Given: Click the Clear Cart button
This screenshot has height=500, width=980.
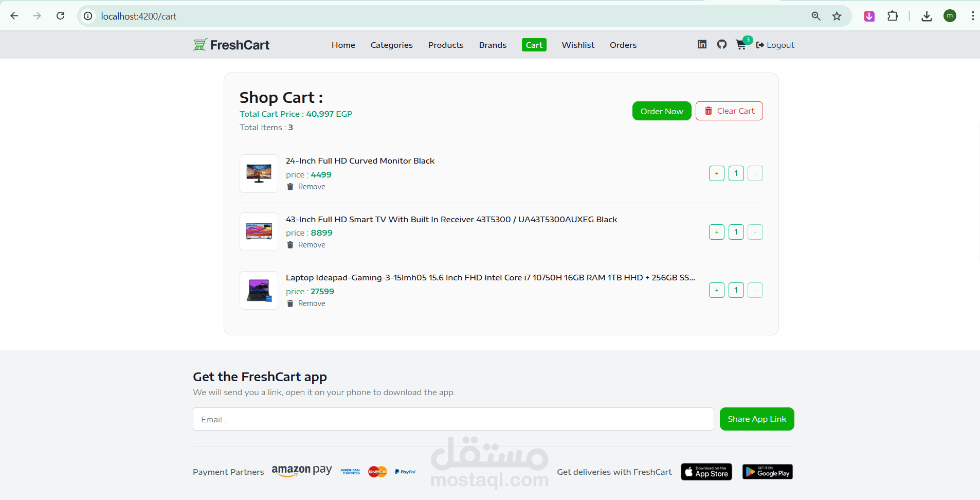Looking at the screenshot, I should tap(729, 111).
